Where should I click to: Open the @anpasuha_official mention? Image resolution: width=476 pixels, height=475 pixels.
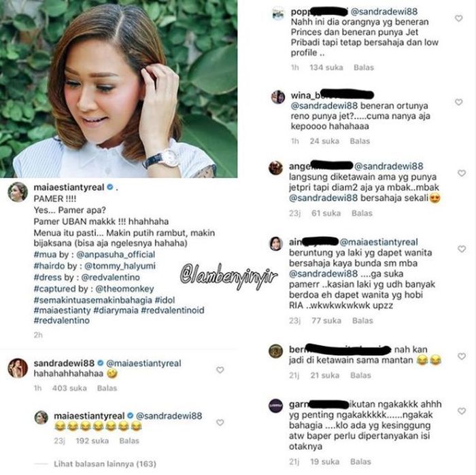(x=116, y=254)
